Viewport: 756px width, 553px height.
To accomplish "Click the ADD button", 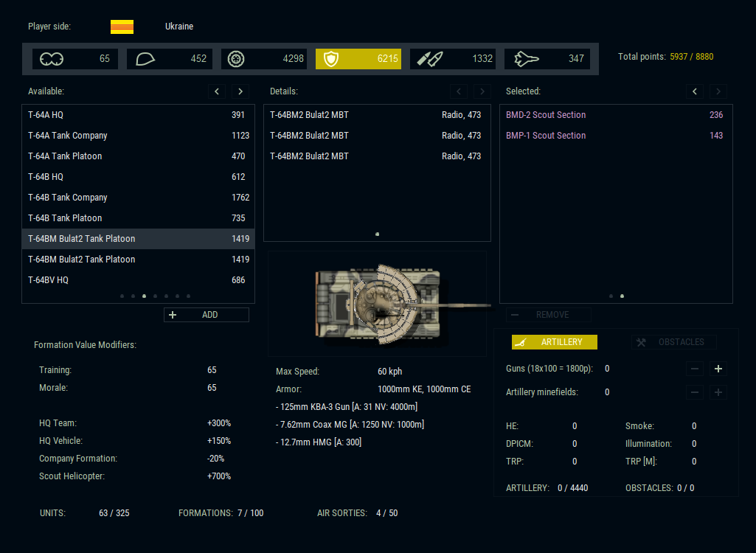I will 207,315.
